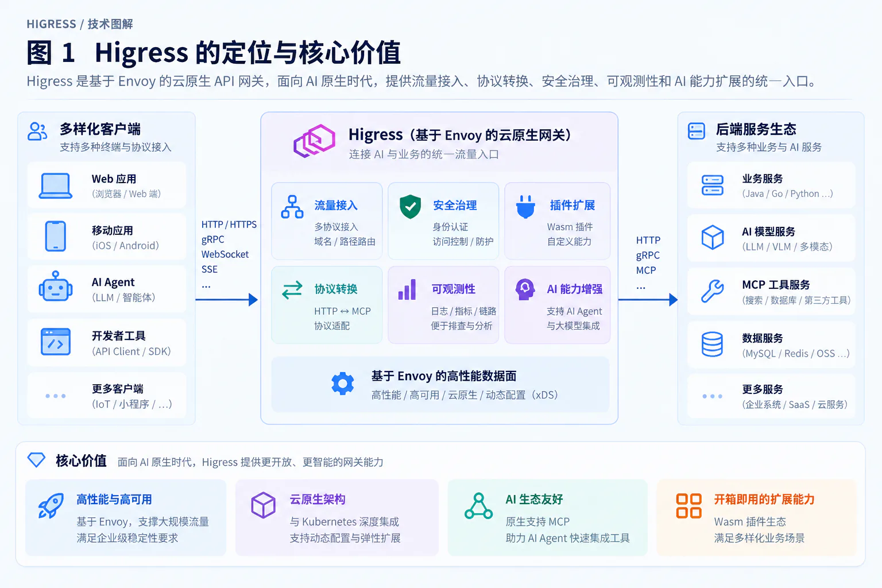
Task: Click the label 'Web 应用'
Action: 114,179
